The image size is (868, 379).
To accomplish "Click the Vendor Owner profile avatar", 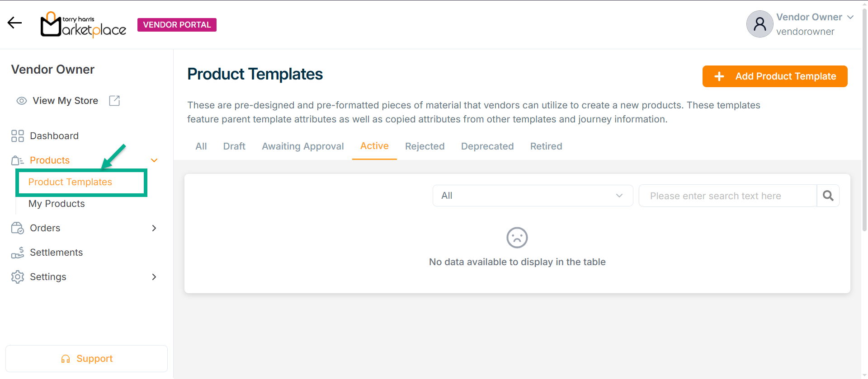I will (x=759, y=24).
